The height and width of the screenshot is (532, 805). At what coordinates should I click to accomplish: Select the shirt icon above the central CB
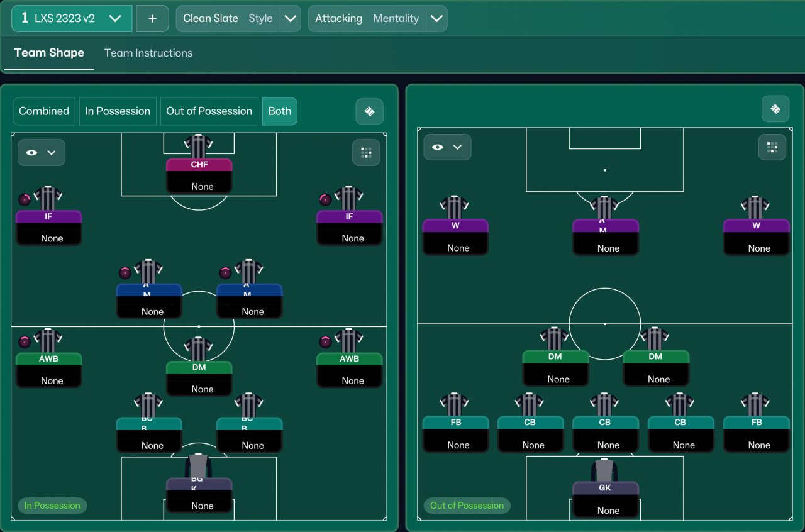604,405
